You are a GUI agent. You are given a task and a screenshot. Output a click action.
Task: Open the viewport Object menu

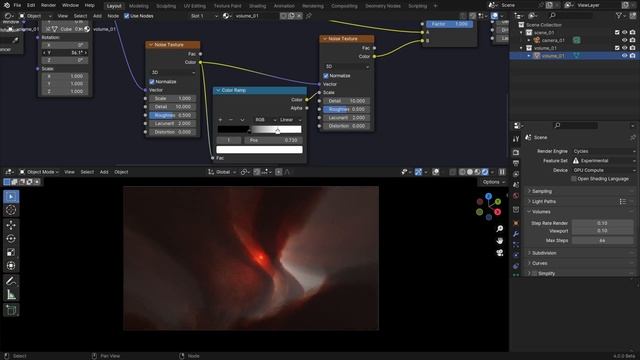click(x=121, y=172)
